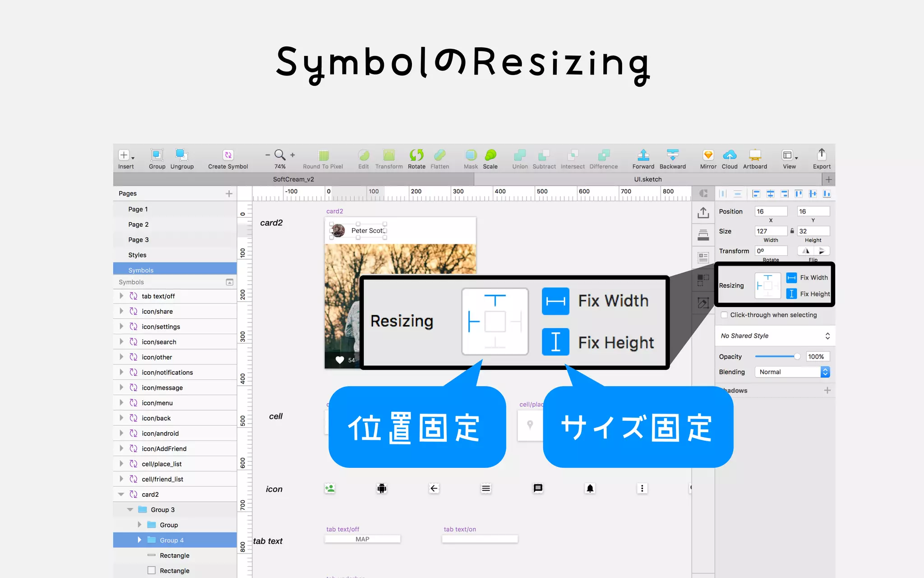924x578 pixels.
Task: Click the notifications bell icon symbol on canvas
Action: 590,488
